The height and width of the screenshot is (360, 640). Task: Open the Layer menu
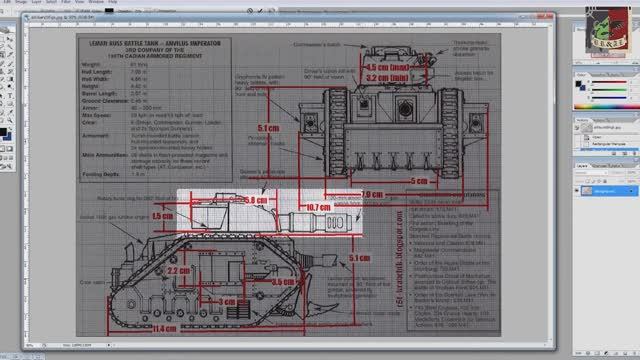(36, 2)
